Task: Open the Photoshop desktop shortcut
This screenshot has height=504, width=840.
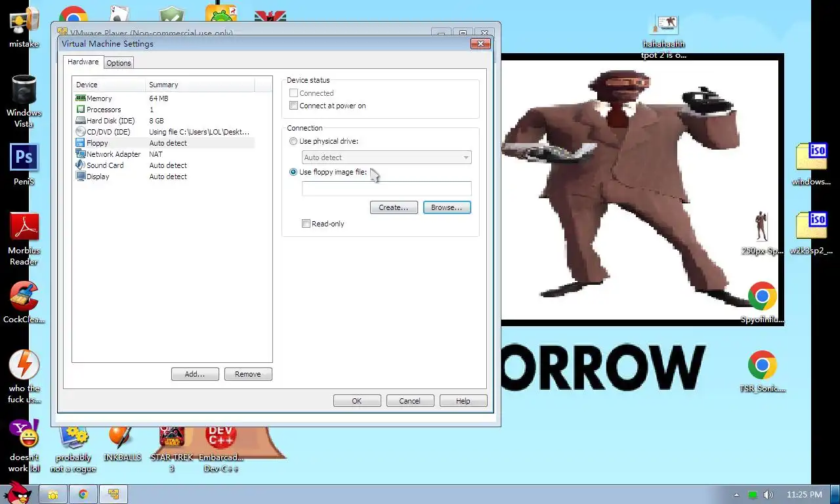Action: click(x=24, y=158)
